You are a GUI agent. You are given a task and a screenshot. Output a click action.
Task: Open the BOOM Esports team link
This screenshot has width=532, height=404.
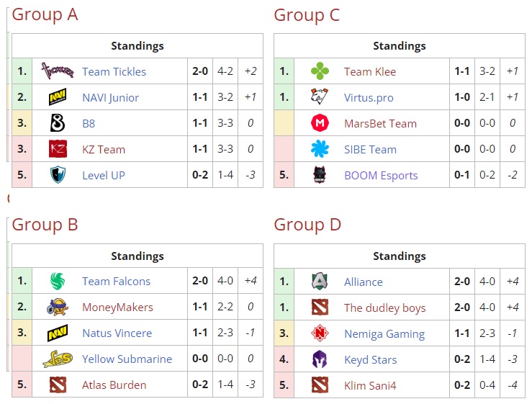(381, 175)
